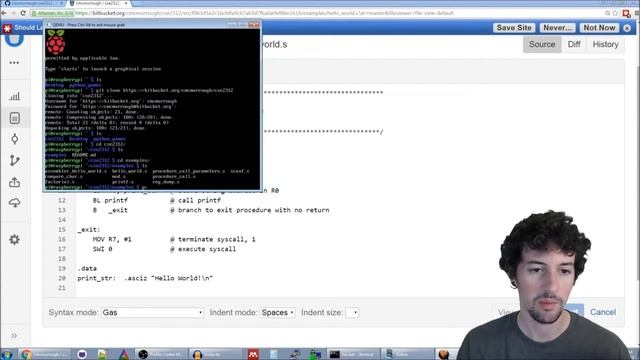
Task: Bookmark this page with the star icon
Action: 615,13
